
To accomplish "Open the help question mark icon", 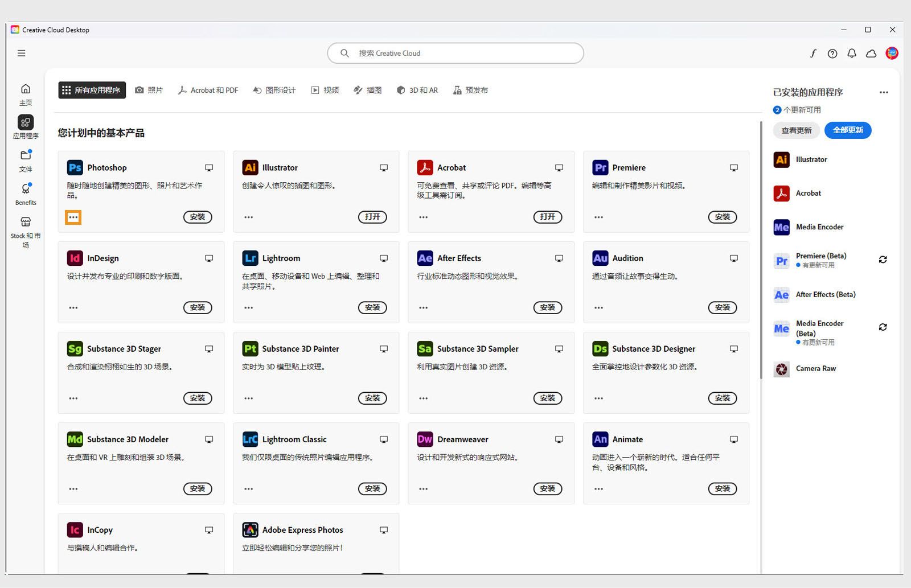I will point(832,54).
